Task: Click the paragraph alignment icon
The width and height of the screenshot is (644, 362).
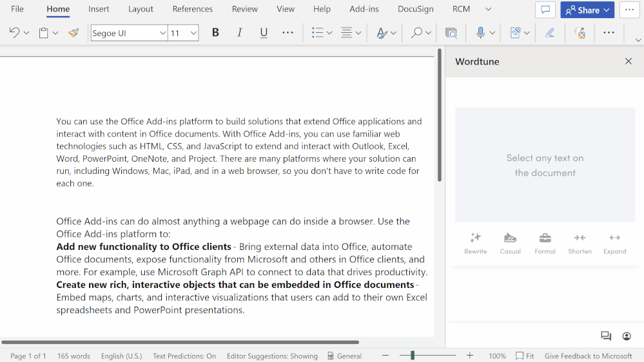Action: pos(347,33)
